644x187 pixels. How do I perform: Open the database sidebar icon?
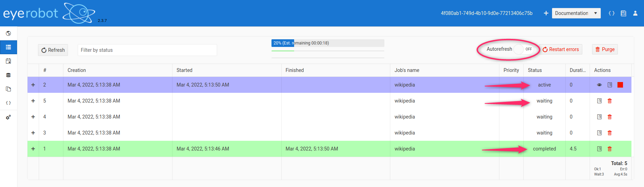8,75
